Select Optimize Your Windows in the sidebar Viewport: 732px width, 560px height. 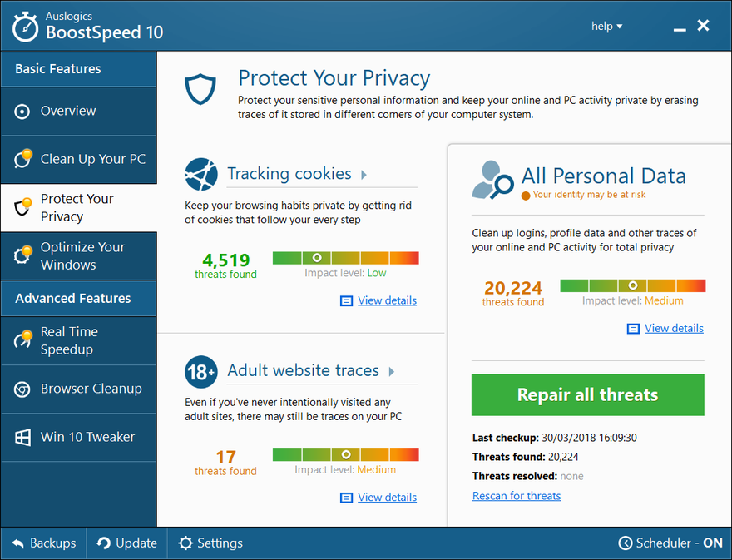(78, 256)
